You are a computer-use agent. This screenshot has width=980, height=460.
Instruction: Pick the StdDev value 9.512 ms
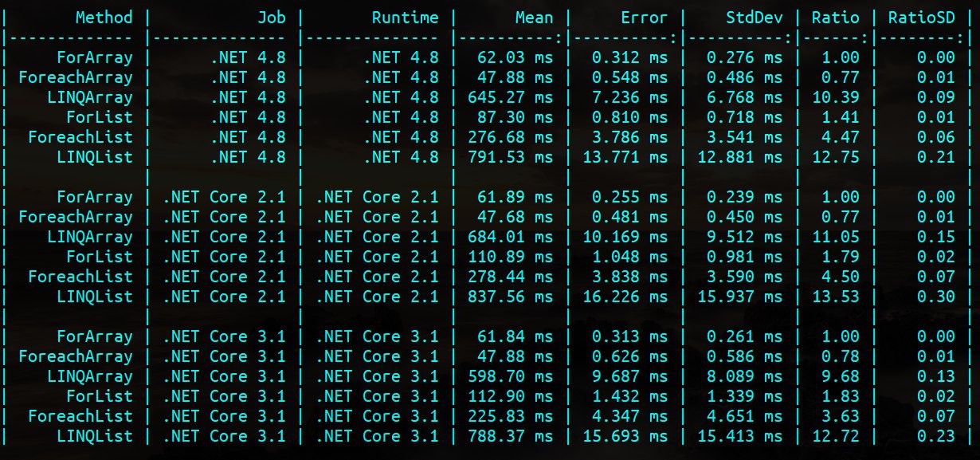(x=744, y=237)
